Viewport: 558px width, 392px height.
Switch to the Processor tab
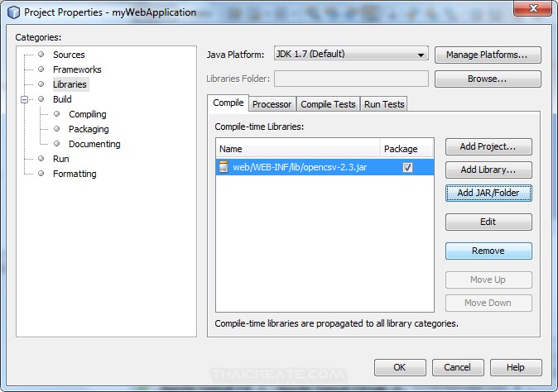click(x=272, y=104)
